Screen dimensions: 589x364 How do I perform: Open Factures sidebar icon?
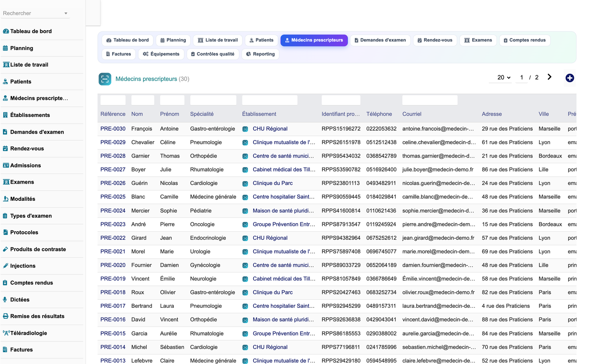point(5,350)
